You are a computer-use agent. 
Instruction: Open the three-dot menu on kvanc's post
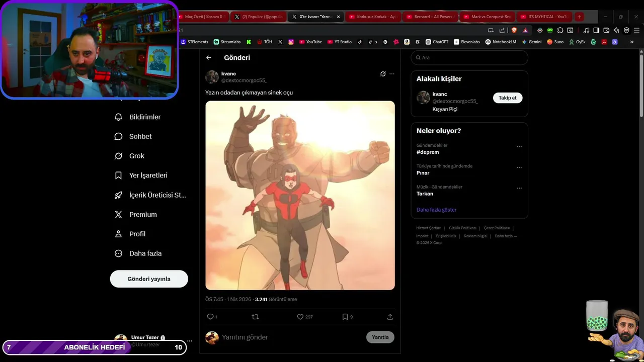tap(392, 74)
